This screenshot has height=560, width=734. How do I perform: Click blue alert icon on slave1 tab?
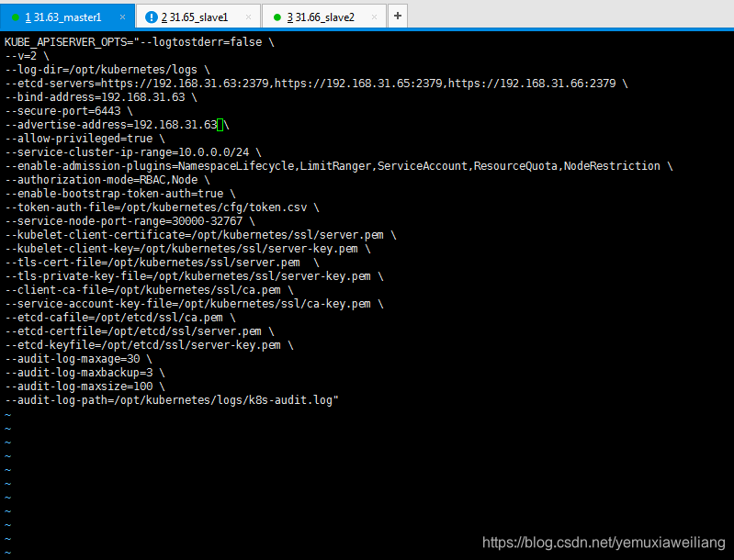click(152, 17)
